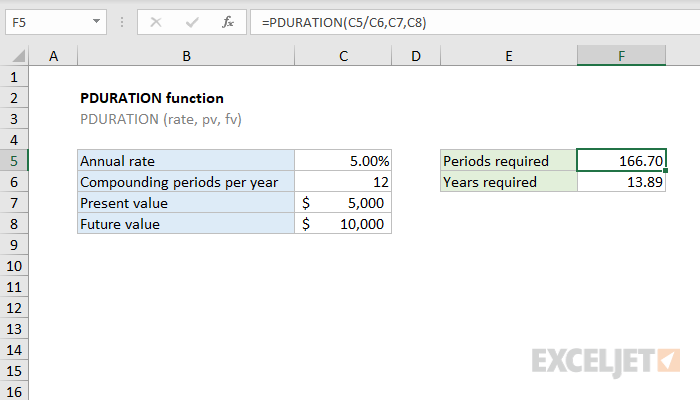Click the formula bar resize dots handle

tap(122, 22)
